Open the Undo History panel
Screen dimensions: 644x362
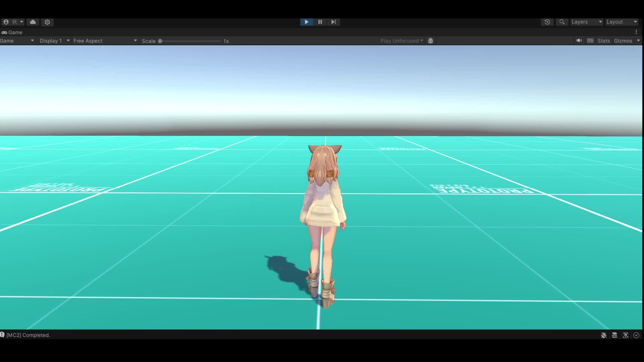click(547, 22)
